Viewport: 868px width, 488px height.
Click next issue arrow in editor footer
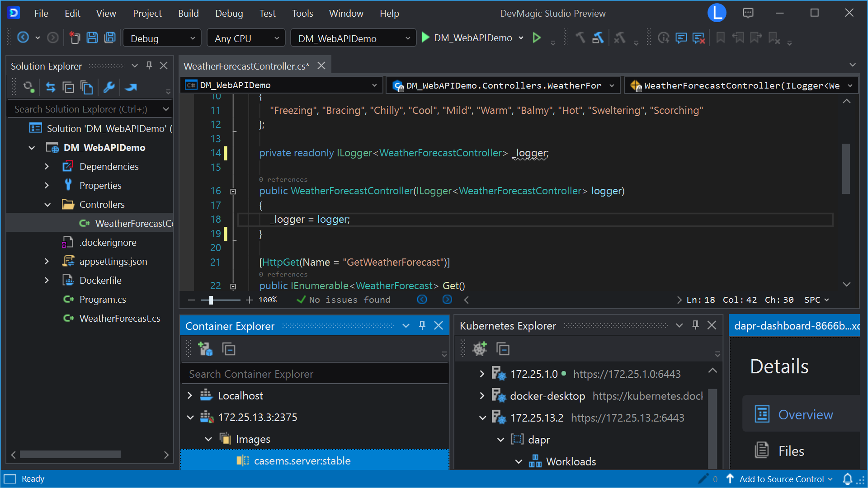[x=447, y=300]
